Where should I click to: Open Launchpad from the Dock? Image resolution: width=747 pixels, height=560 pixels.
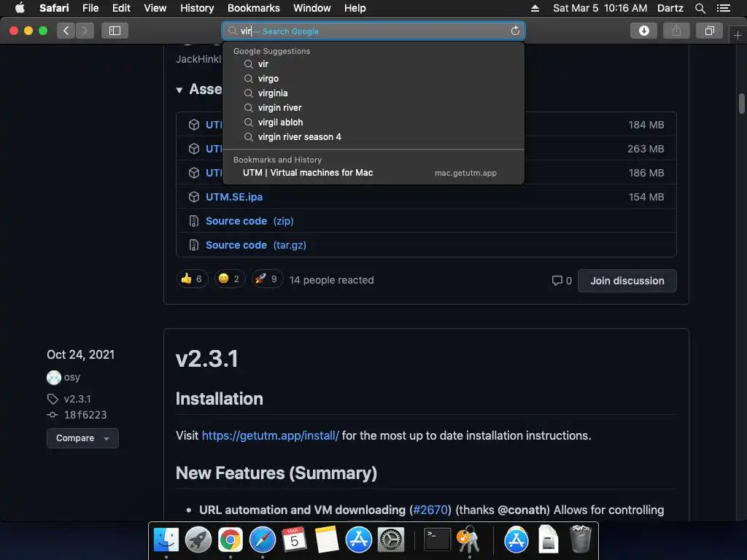(198, 540)
